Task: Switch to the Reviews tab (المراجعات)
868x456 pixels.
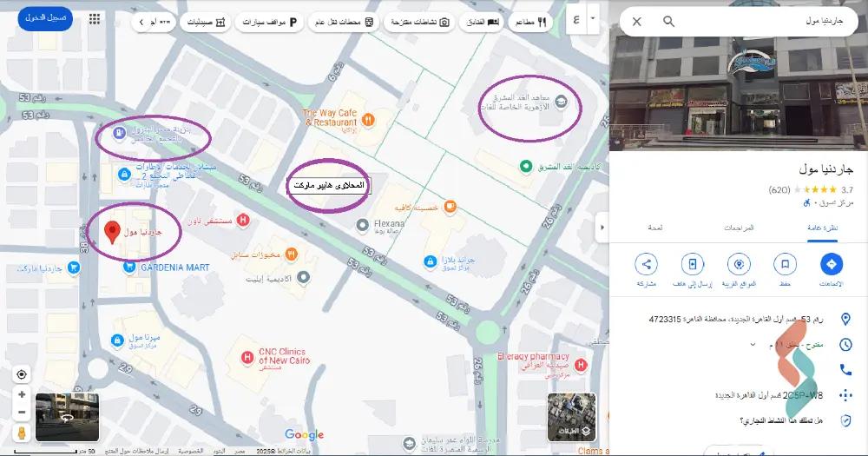Action: tap(739, 227)
